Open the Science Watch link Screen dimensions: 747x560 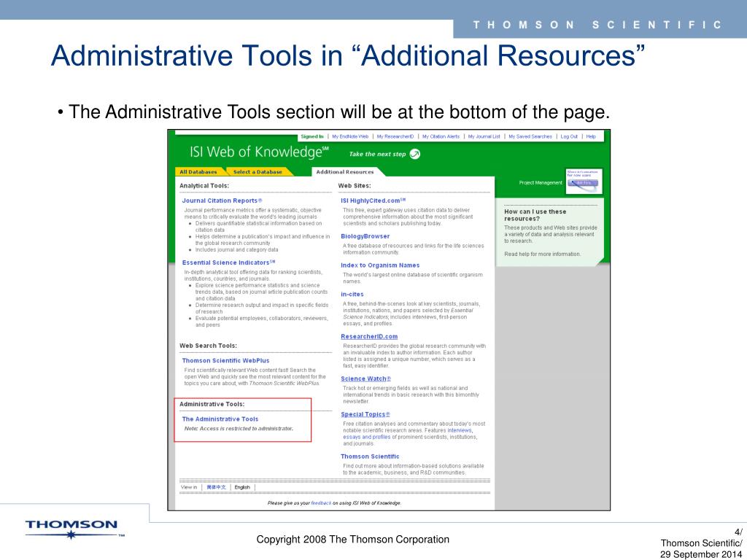[366, 378]
